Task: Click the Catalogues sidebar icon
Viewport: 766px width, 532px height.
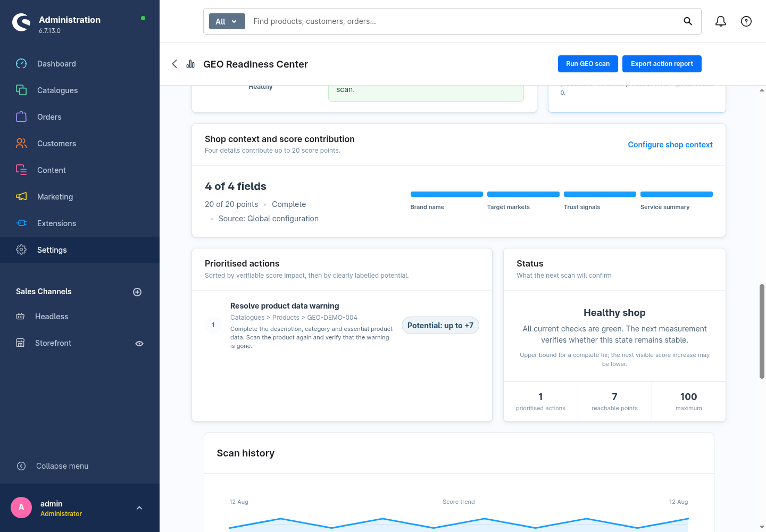Action: click(x=21, y=90)
